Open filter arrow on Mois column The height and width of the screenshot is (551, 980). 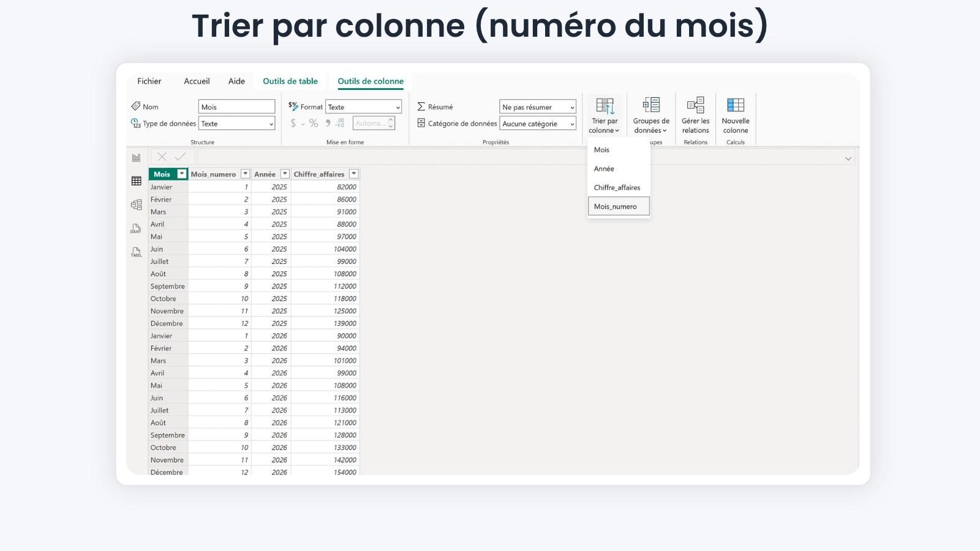point(181,174)
